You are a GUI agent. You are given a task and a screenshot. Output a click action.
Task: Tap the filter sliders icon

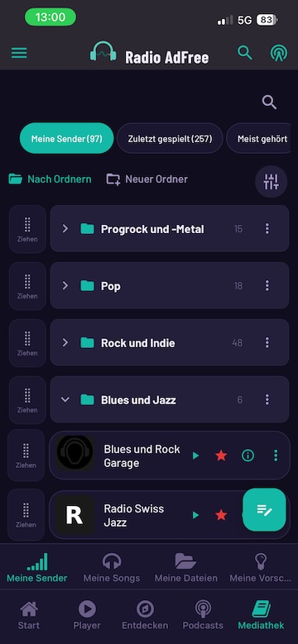pyautogui.click(x=272, y=182)
